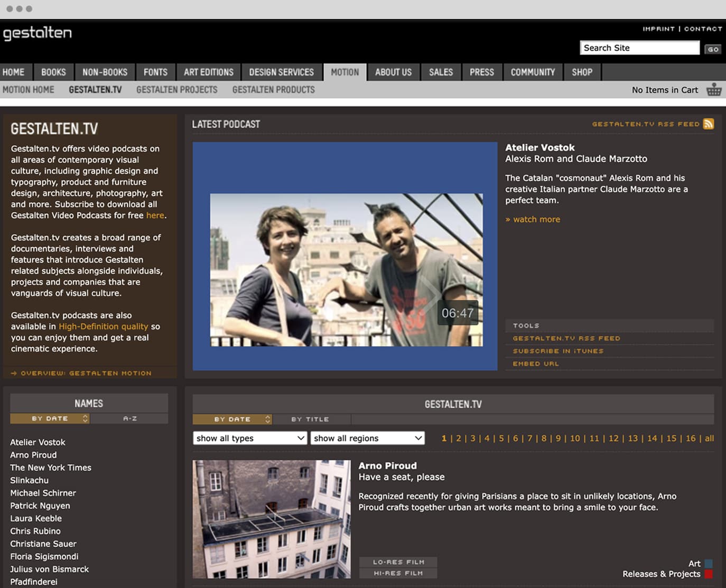726x588 pixels.
Task: Show all pages via 'all' link
Action: (709, 438)
